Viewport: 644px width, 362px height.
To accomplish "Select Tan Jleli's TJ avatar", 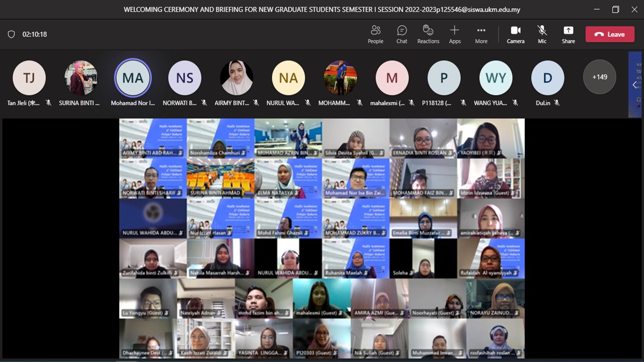I will point(29,78).
